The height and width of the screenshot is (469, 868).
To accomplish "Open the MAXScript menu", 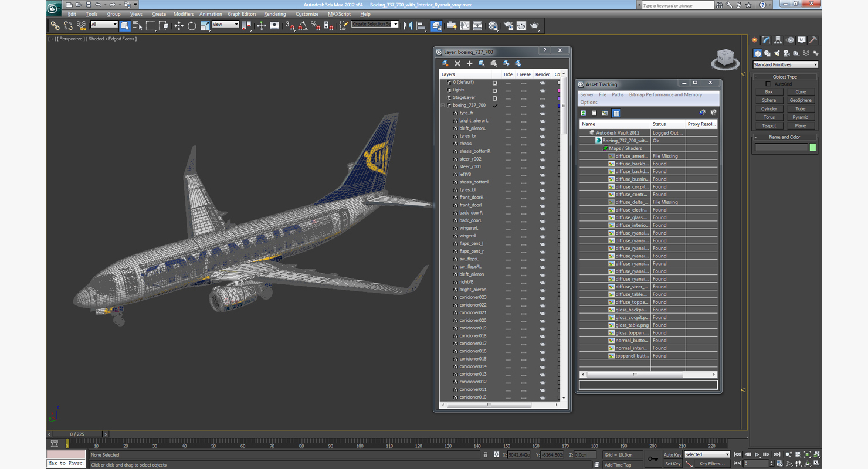I will click(x=339, y=14).
